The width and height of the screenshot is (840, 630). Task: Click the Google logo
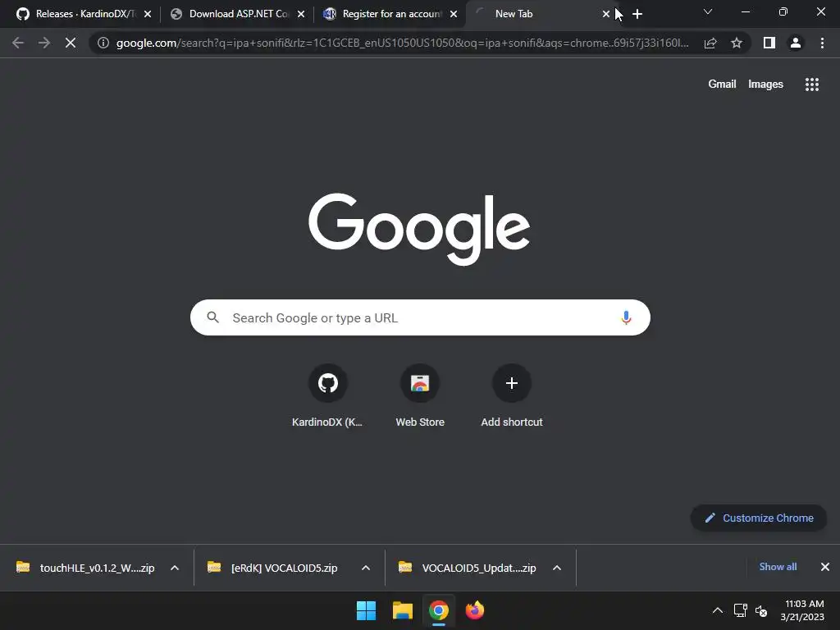pos(419,228)
